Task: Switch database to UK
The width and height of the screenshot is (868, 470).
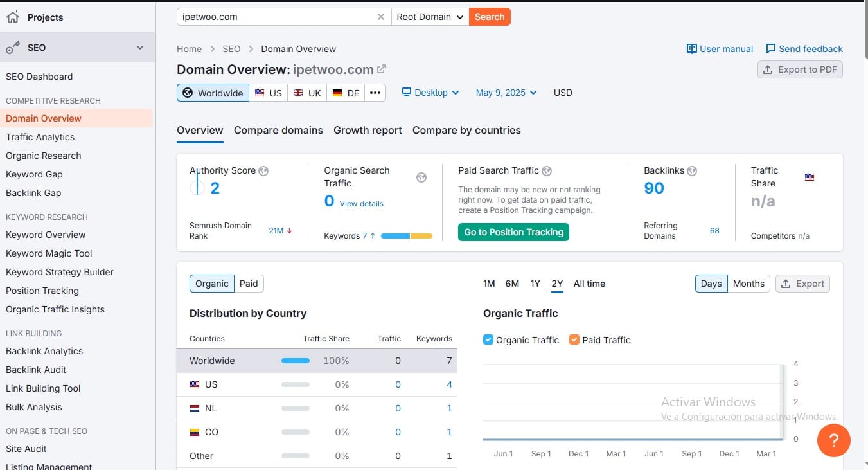Action: (x=307, y=93)
